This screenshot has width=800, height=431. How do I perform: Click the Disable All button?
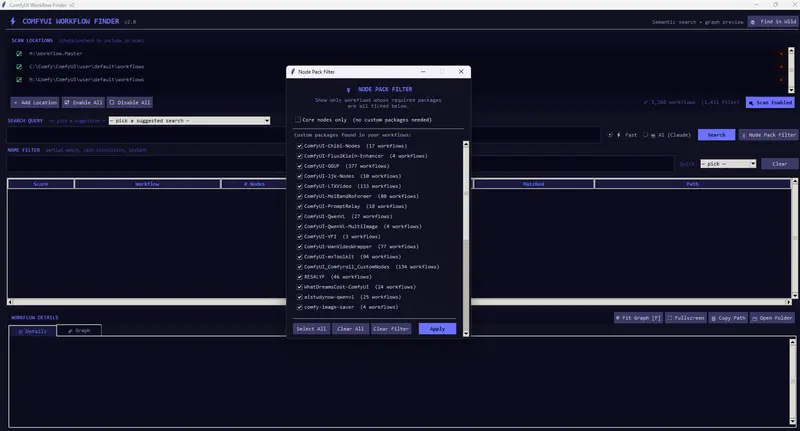click(x=130, y=103)
